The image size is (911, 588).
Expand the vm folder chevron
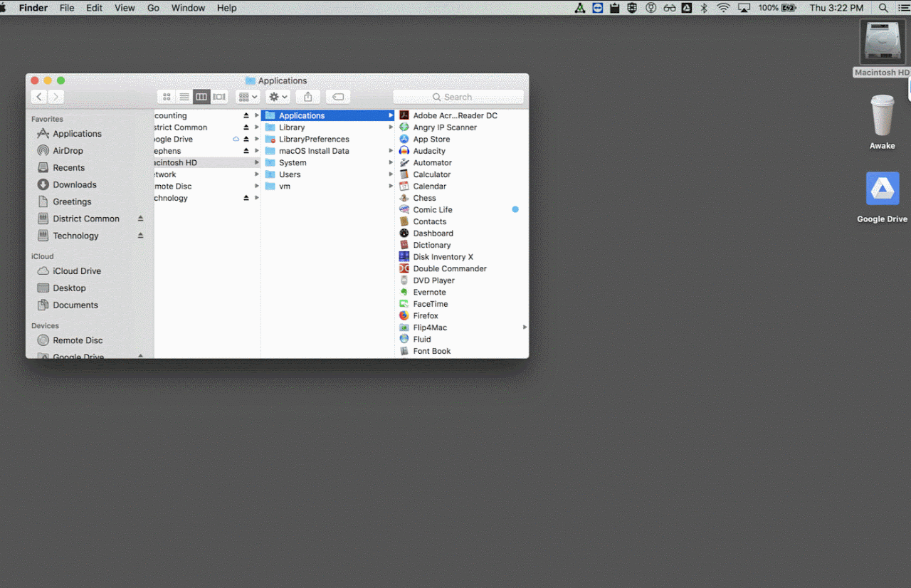pos(391,187)
